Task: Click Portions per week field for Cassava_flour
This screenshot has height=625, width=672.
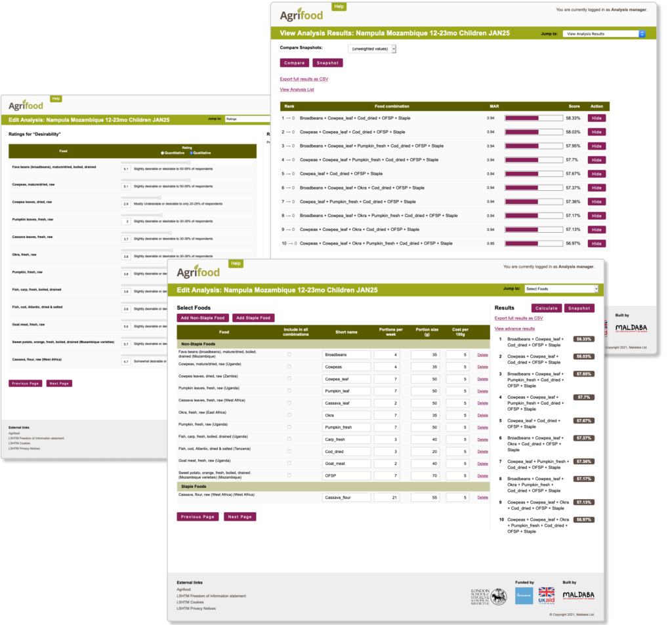Action: (x=391, y=498)
